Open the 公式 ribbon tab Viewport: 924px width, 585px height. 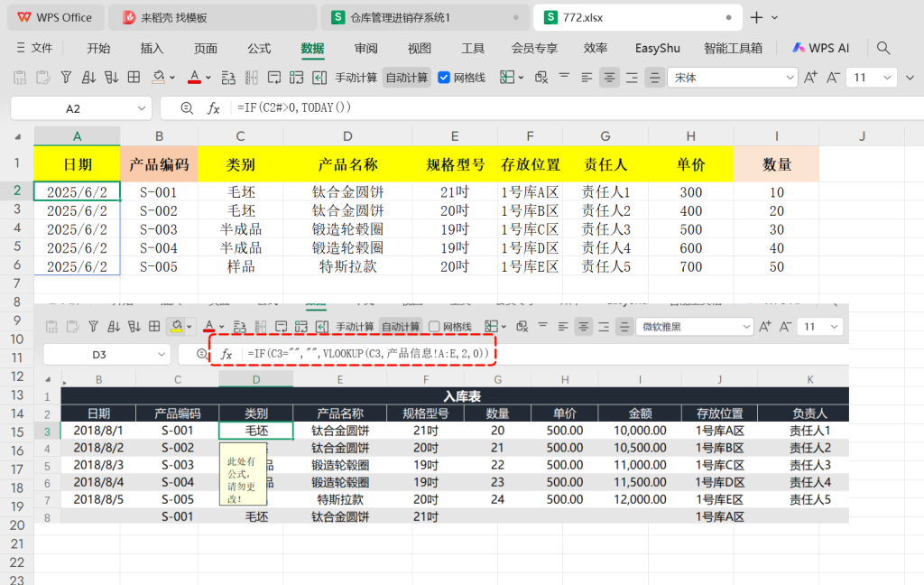pos(259,48)
